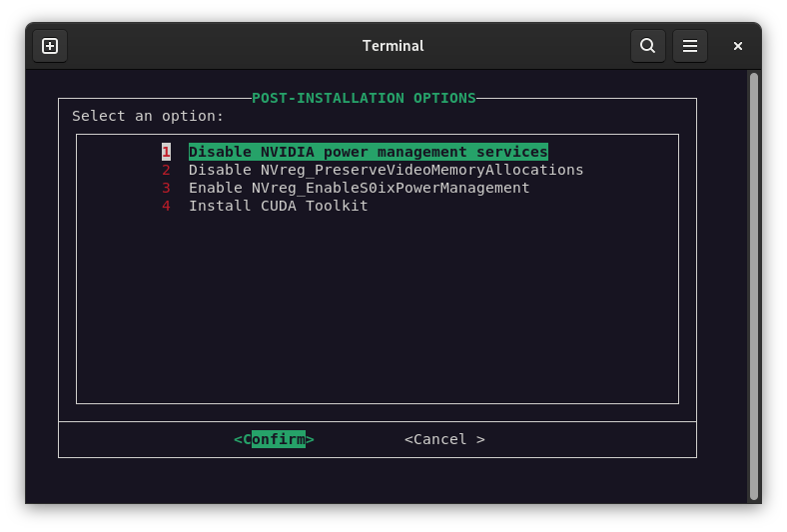This screenshot has width=787, height=532.
Task: Click the 'Select an option:' prompt text
Action: (x=148, y=116)
